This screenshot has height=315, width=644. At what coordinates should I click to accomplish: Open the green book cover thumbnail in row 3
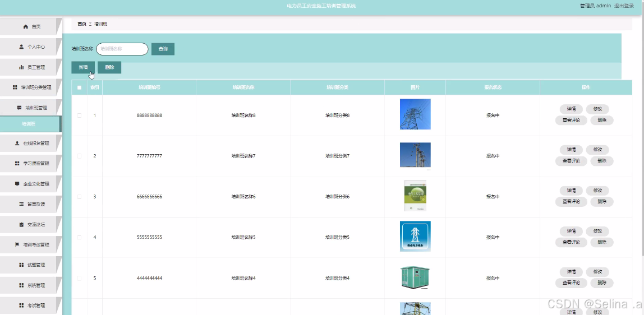[415, 196]
